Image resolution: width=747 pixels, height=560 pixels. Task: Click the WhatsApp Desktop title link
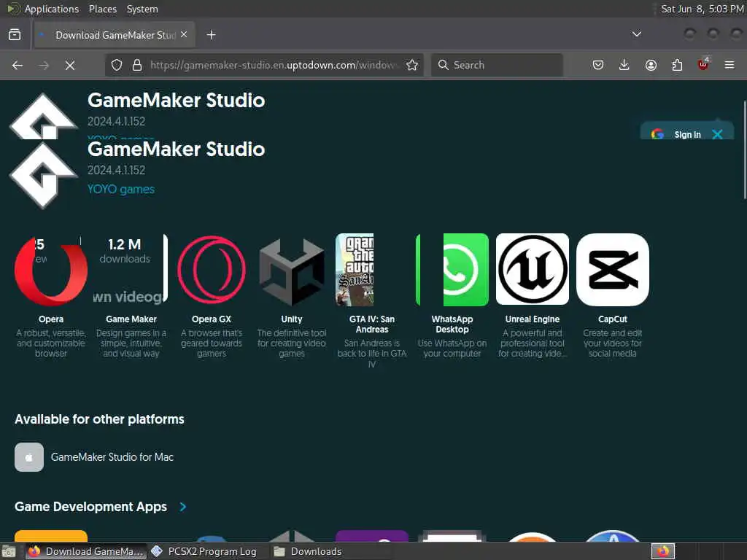(x=452, y=324)
